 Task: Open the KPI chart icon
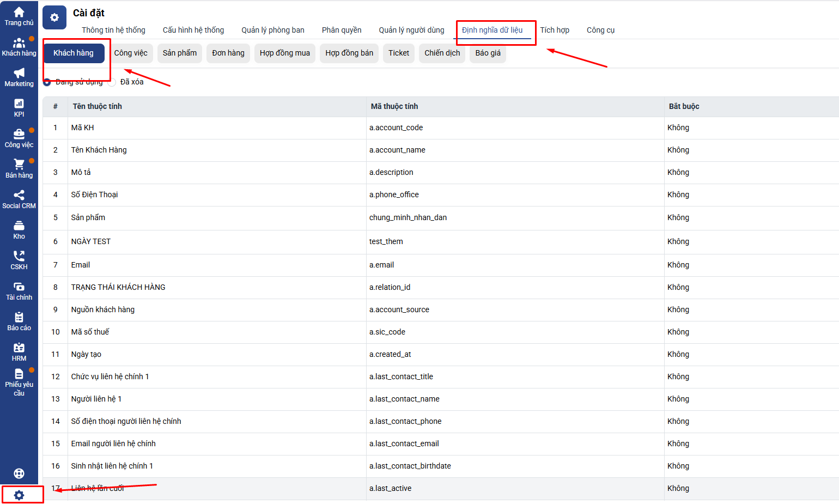(19, 107)
